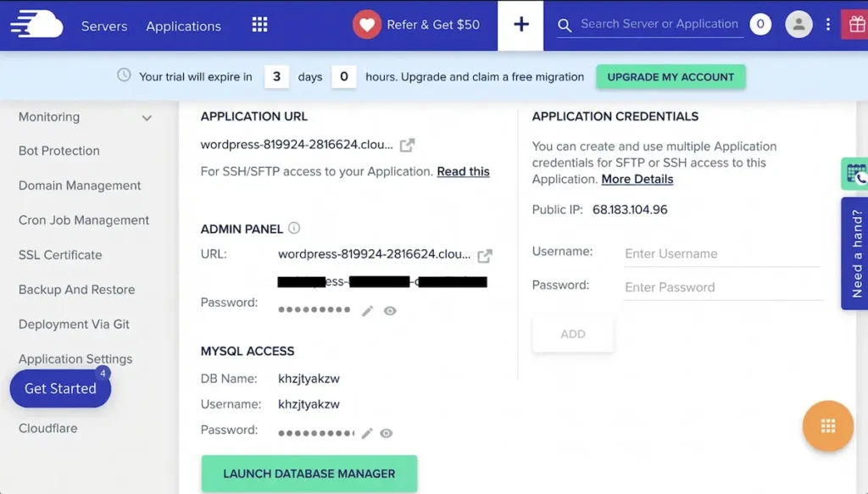868x494 pixels.
Task: Click the application URL wordpress link
Action: coord(296,144)
